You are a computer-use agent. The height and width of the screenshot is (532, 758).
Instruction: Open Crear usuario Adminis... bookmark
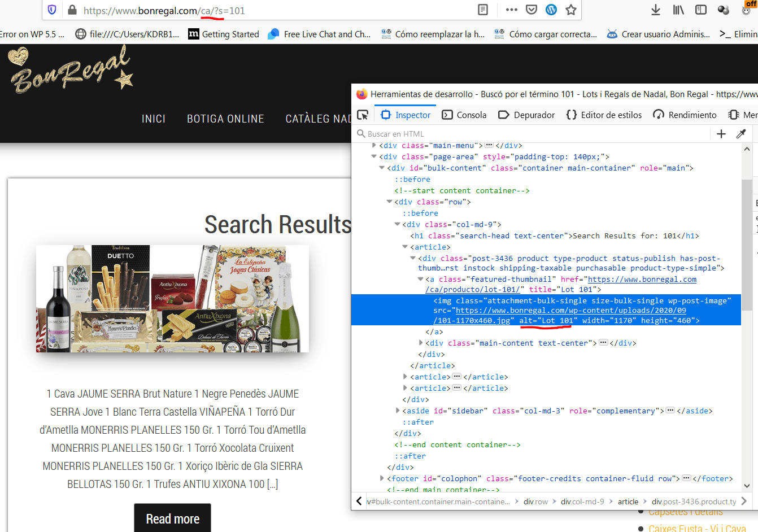(659, 34)
